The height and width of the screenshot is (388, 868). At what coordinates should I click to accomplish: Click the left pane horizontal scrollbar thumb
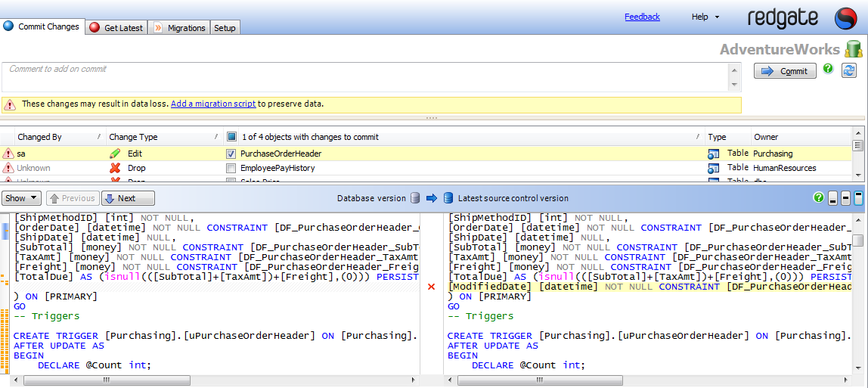106,380
